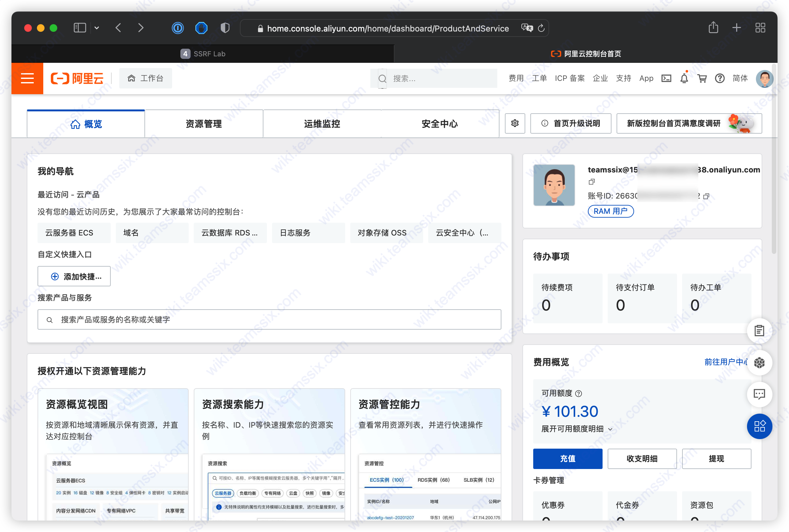The width and height of the screenshot is (789, 532).
Task: Open dashboard settings gear icon
Action: 514,123
